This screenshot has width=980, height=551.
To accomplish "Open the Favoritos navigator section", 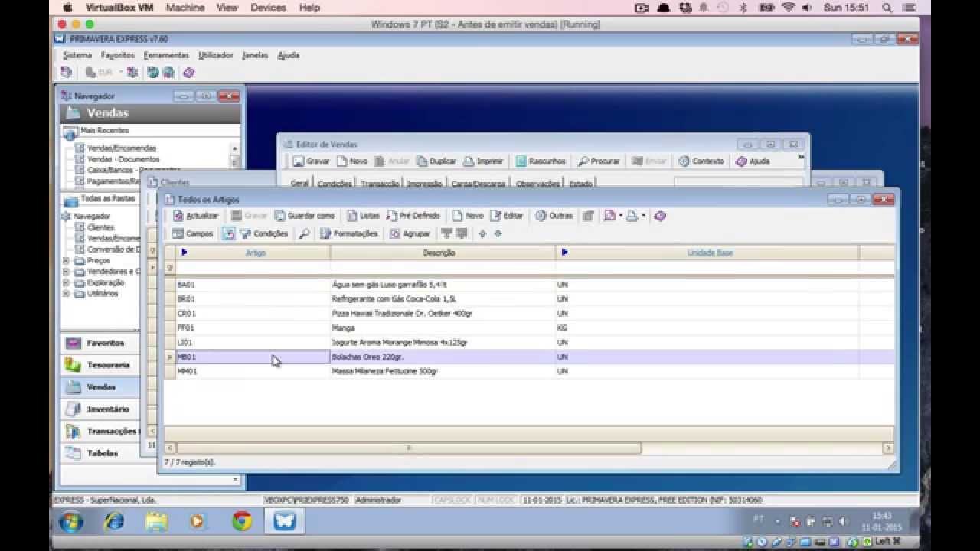I will [100, 343].
